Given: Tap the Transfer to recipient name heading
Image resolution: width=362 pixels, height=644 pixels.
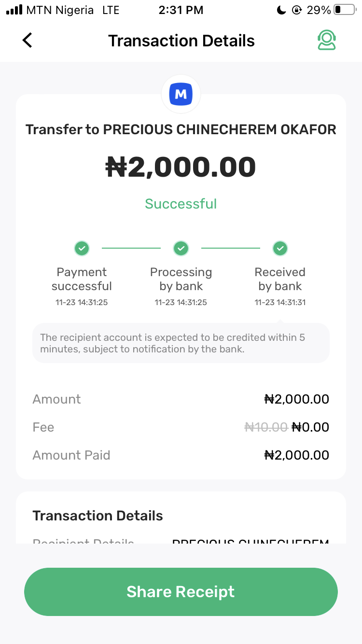Looking at the screenshot, I should pos(181,129).
